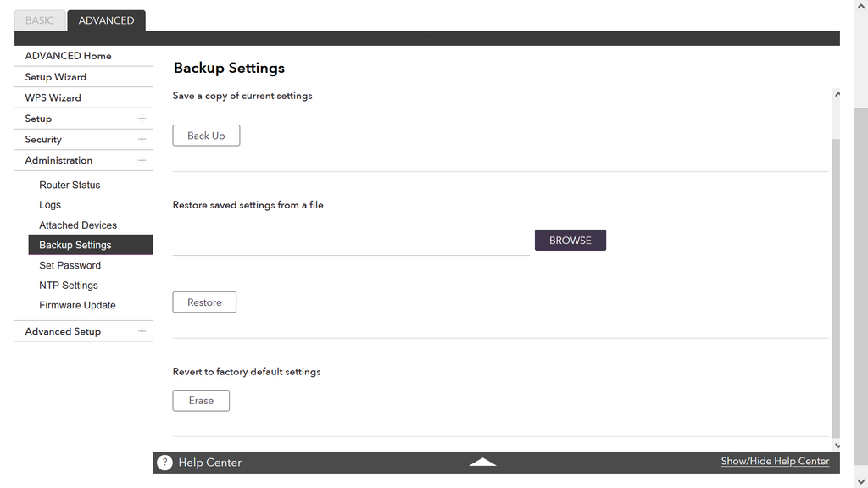Open the Show/Hide Help Center link
The width and height of the screenshot is (868, 488).
pyautogui.click(x=775, y=461)
